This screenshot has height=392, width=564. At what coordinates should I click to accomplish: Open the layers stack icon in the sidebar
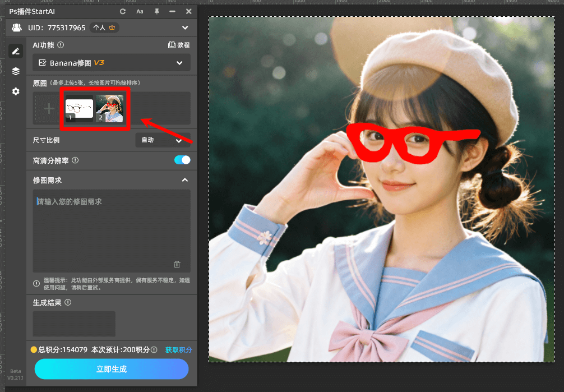click(16, 71)
